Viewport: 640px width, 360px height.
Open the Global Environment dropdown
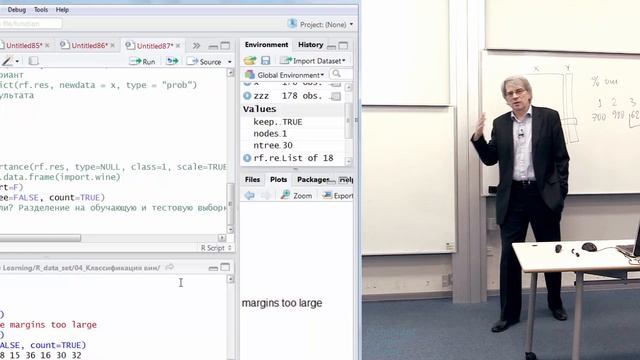[284, 75]
